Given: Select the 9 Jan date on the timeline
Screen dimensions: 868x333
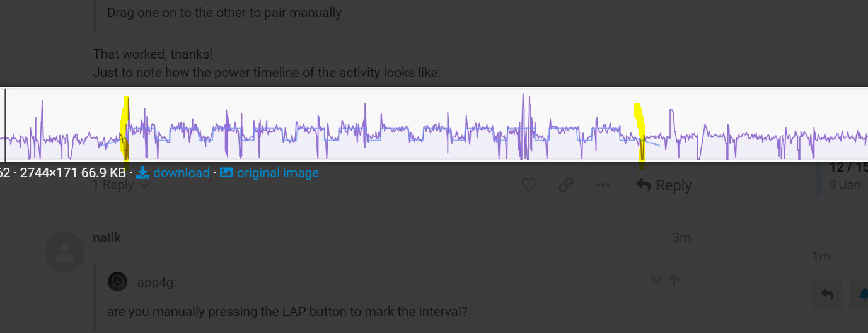Looking at the screenshot, I should click(845, 185).
